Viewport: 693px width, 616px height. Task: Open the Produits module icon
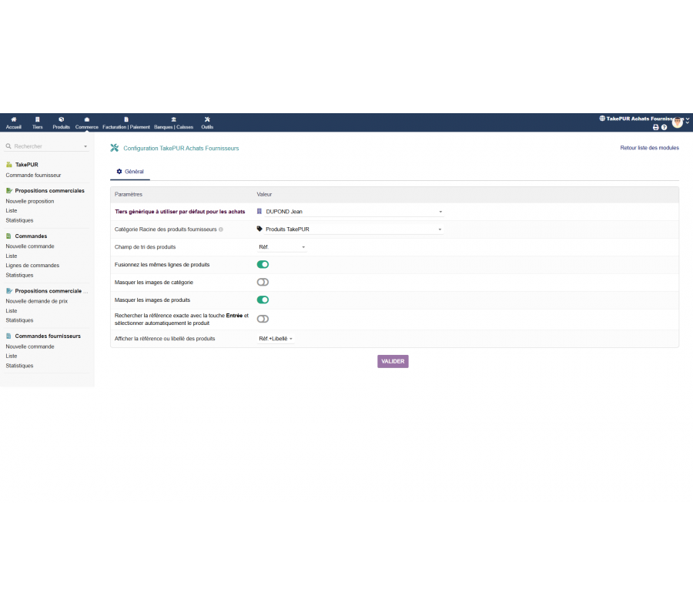(x=61, y=119)
